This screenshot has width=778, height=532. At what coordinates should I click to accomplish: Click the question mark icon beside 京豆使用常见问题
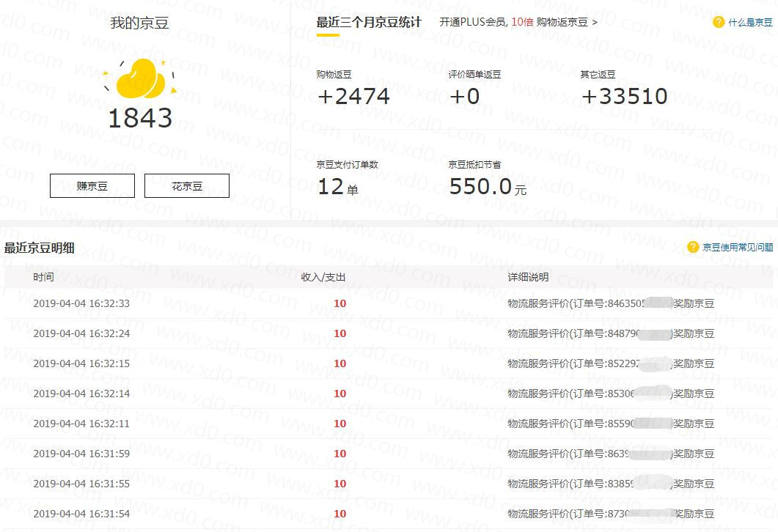(x=693, y=247)
